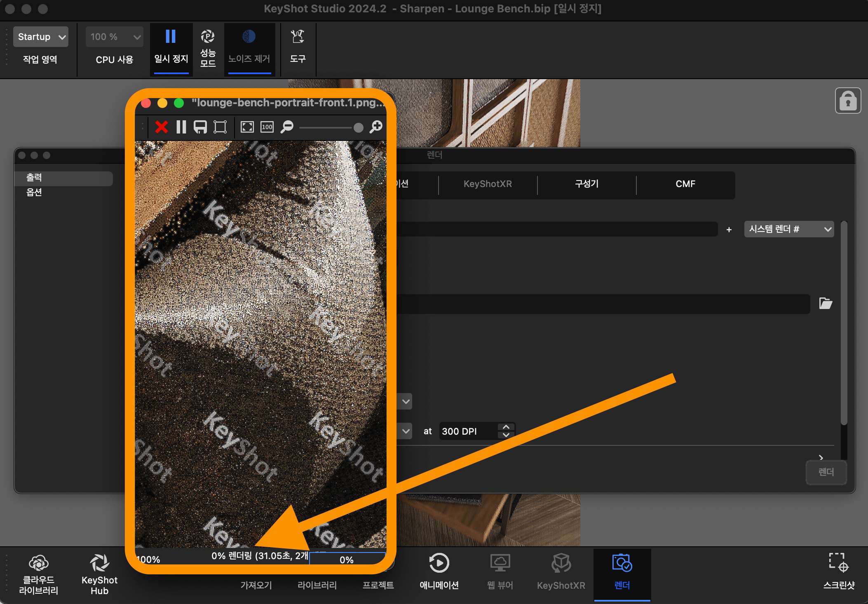The height and width of the screenshot is (604, 868).
Task: Select 출력 in the render dialog sidebar
Action: tap(63, 178)
